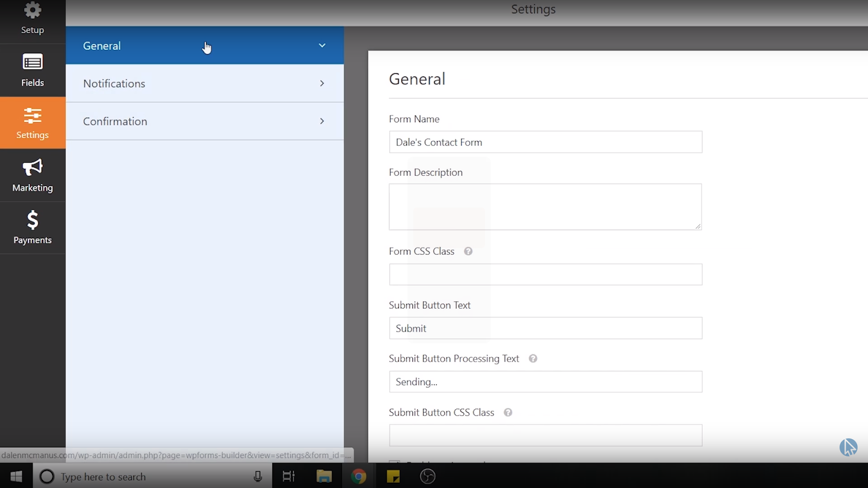Expand the Confirmation section arrow
This screenshot has height=488, width=868.
point(322,121)
